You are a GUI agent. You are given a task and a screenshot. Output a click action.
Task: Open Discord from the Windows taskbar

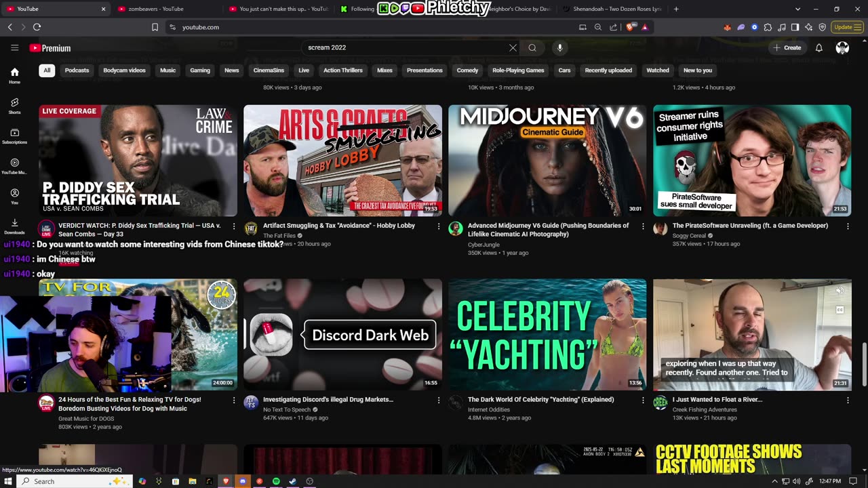243,481
